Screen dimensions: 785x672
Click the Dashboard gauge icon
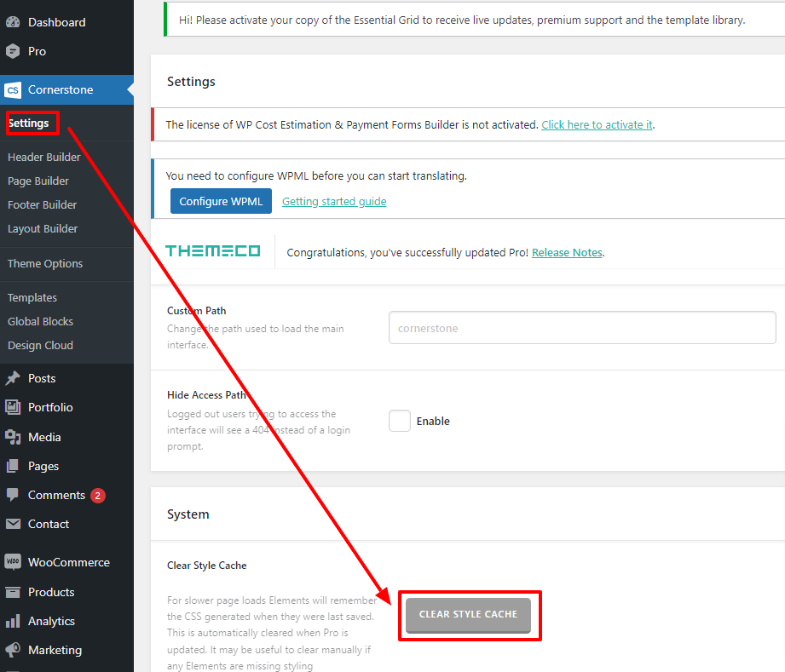[x=13, y=22]
